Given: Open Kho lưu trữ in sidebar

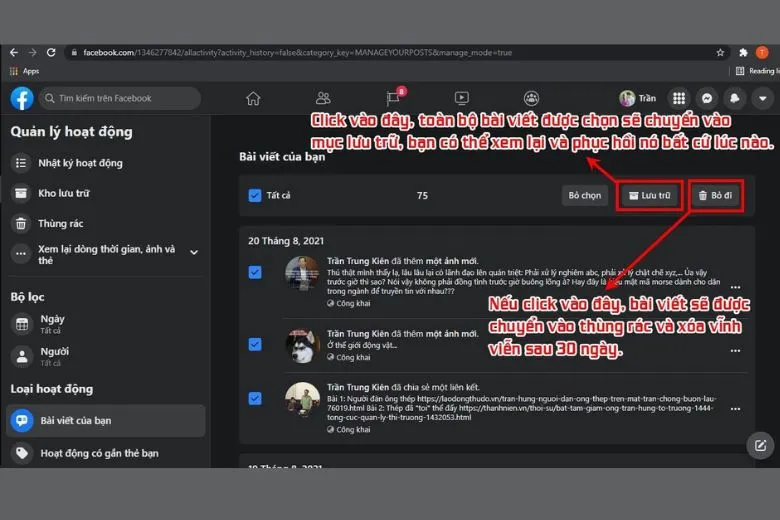Looking at the screenshot, I should [x=106, y=193].
